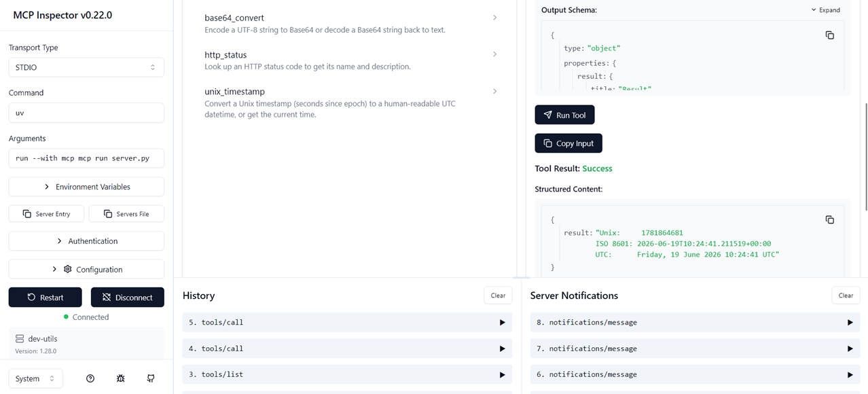Click the dev-utils server name

coord(42,338)
